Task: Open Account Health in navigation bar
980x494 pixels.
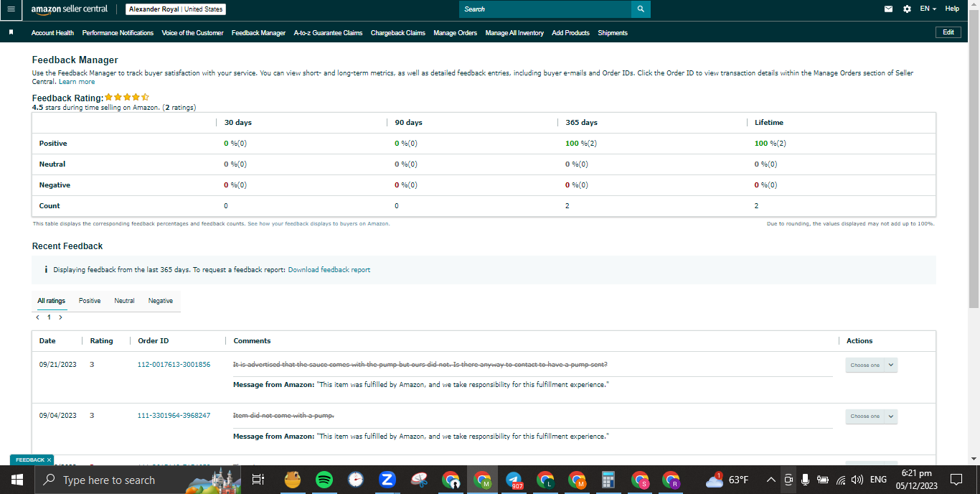Action: pyautogui.click(x=52, y=33)
